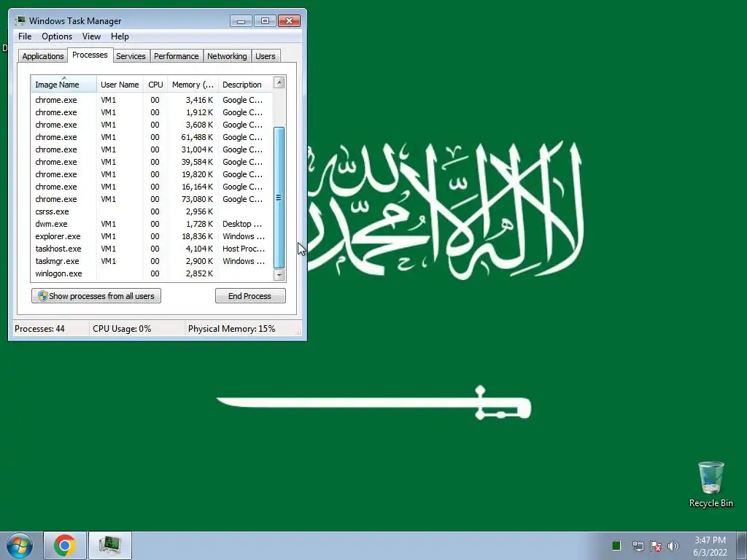This screenshot has width=747, height=560.
Task: Select chrome.exe using 3,416 K memory
Action: pyautogui.click(x=152, y=100)
